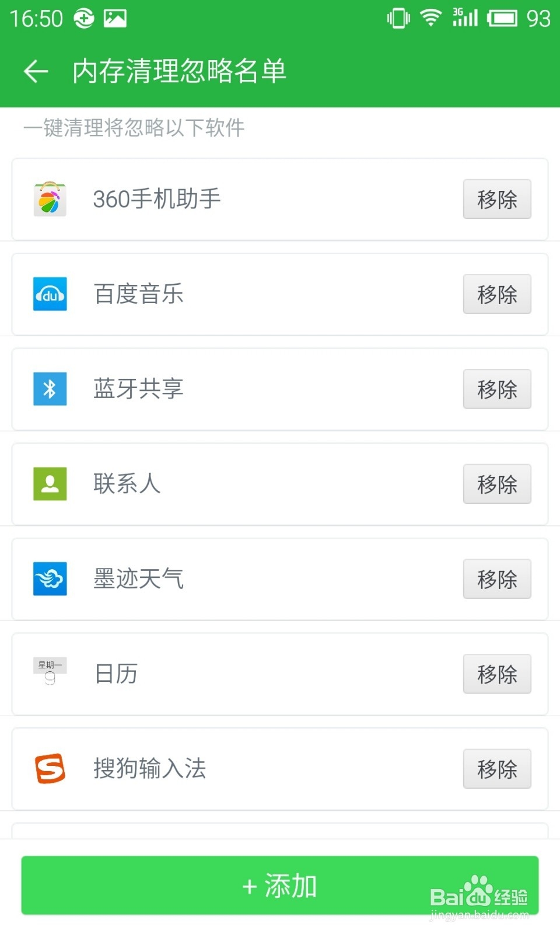Tap the 360手机助手 app icon
The image size is (560, 934).
[50, 199]
